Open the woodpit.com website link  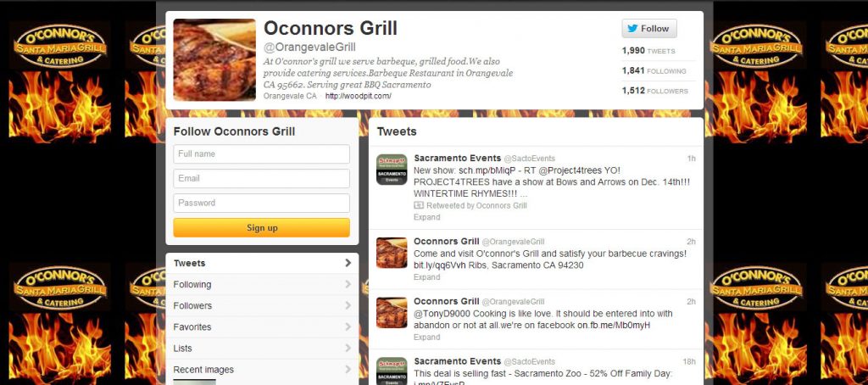click(359, 96)
